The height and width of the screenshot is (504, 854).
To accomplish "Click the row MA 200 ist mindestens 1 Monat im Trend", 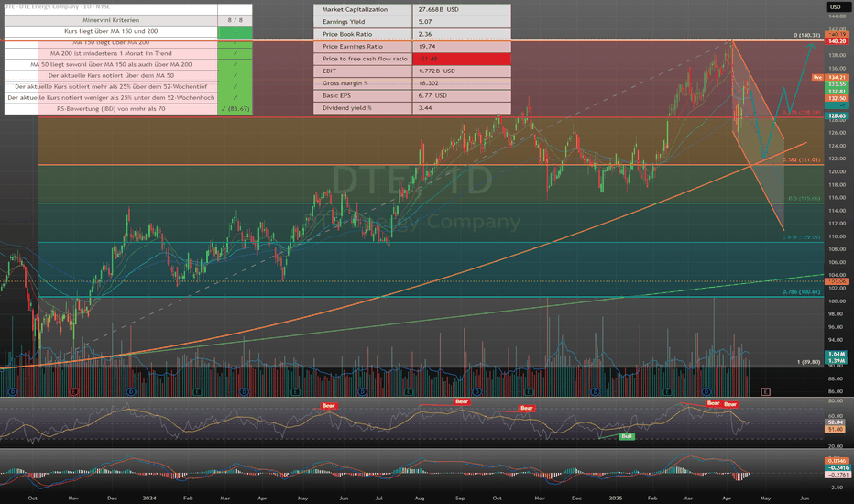I will (x=111, y=53).
